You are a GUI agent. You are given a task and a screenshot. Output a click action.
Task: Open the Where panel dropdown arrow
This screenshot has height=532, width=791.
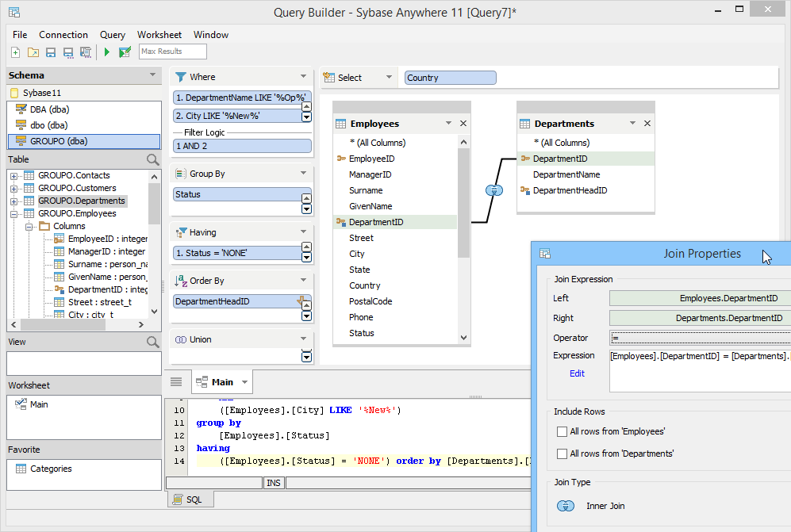click(303, 76)
